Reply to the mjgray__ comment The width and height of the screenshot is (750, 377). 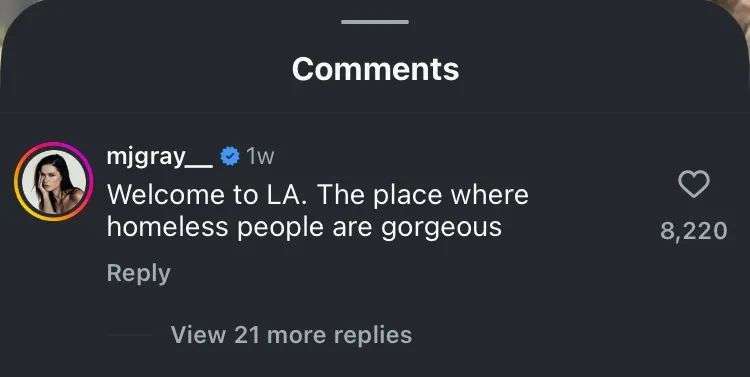[139, 273]
